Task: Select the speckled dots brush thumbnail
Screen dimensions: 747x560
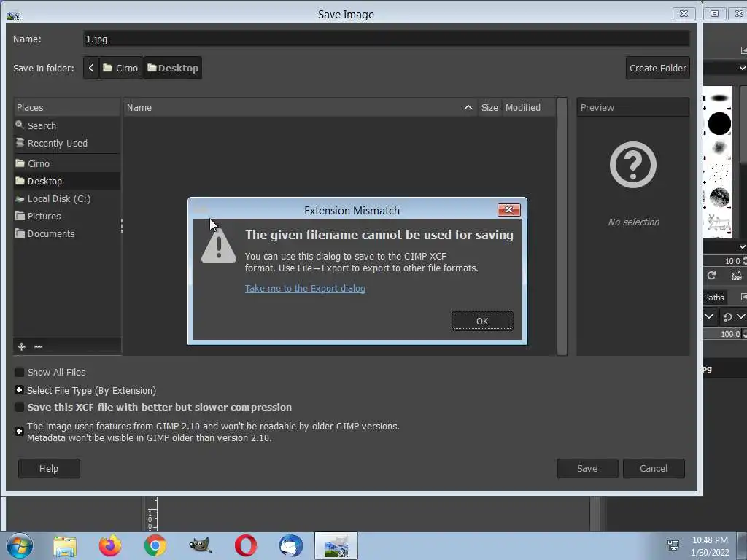Action: 719,172
